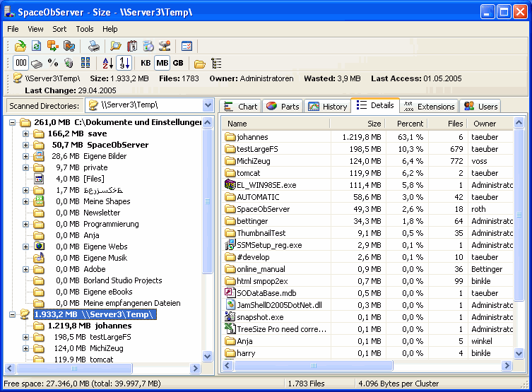This screenshot has height=392, width=532.
Task: Click the refresh document icon in toolbar
Action: click(36, 46)
